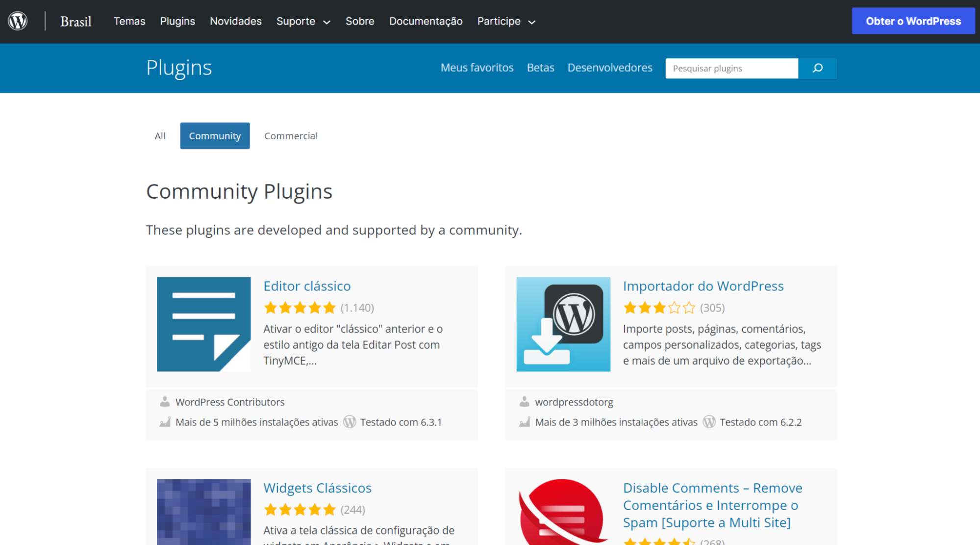This screenshot has height=545, width=980.
Task: Click the Obter o WordPress button
Action: (913, 21)
